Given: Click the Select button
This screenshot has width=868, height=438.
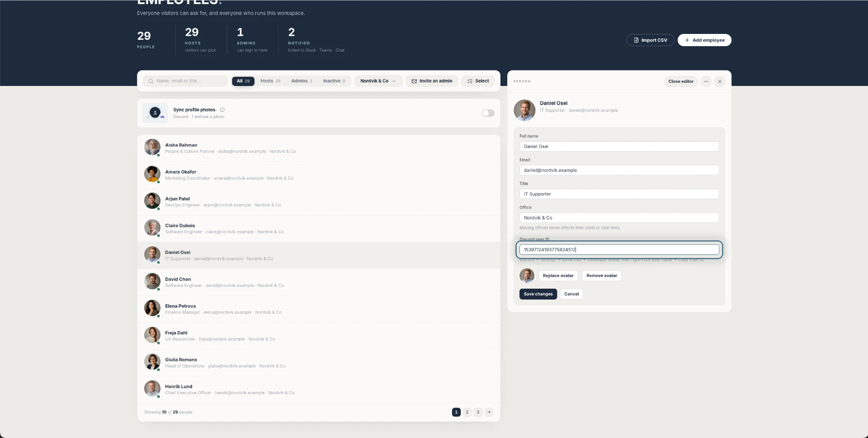Looking at the screenshot, I should 478,81.
